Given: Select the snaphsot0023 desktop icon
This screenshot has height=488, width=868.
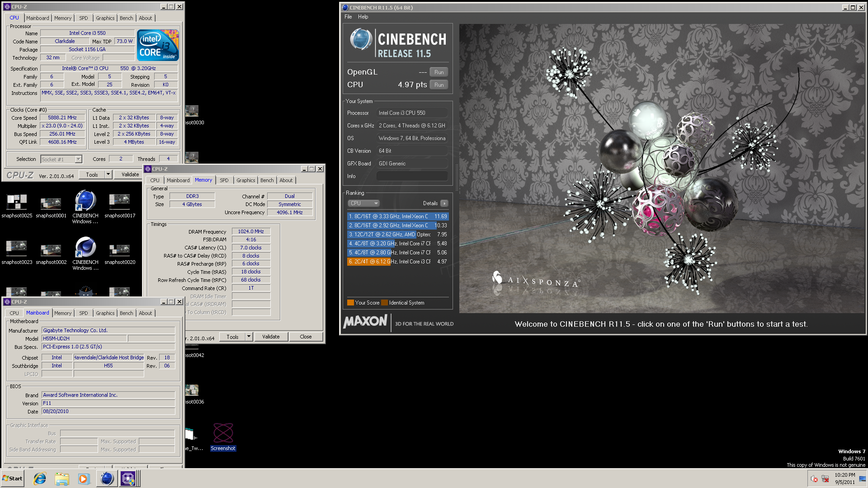Looking at the screenshot, I should (17, 252).
